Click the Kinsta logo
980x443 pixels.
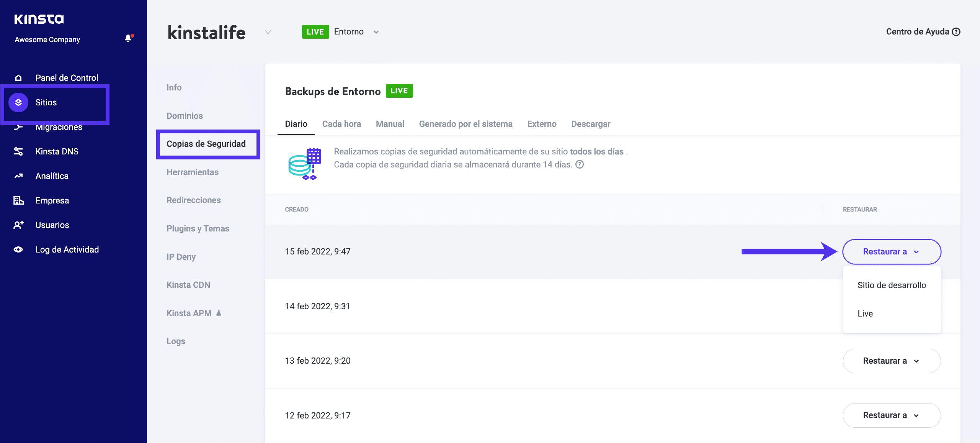point(39,18)
